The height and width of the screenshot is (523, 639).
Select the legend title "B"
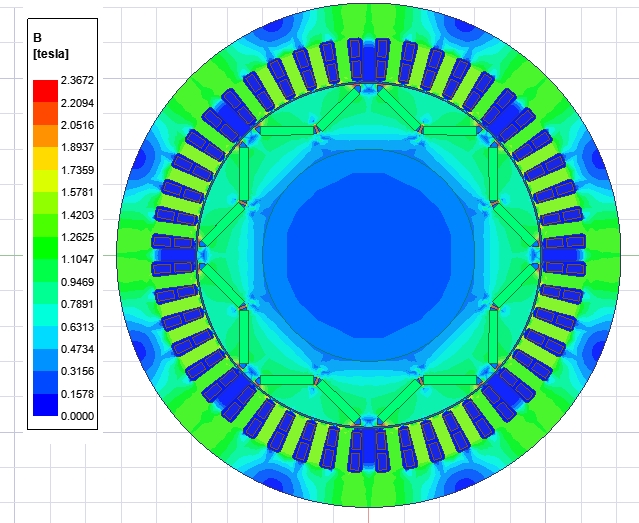[x=37, y=38]
